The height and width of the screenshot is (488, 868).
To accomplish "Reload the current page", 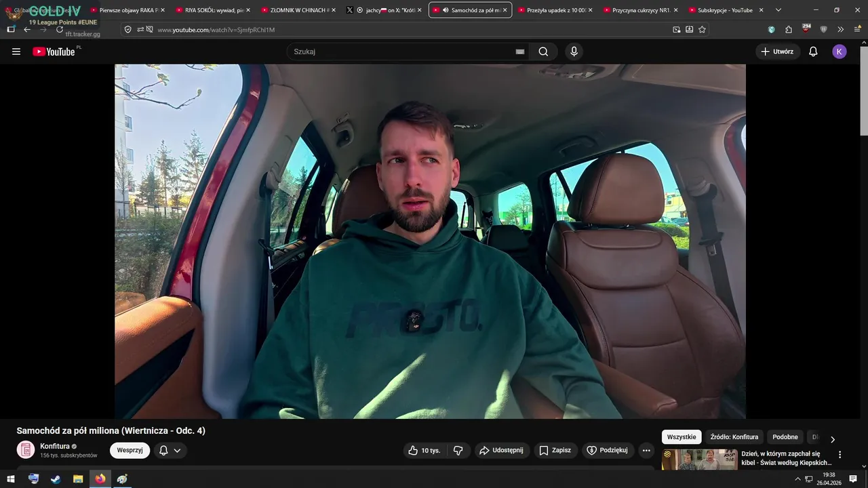I will pyautogui.click(x=60, y=30).
